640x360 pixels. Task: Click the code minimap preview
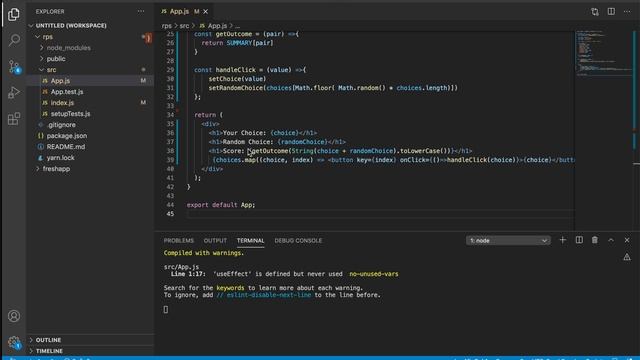pos(604,53)
